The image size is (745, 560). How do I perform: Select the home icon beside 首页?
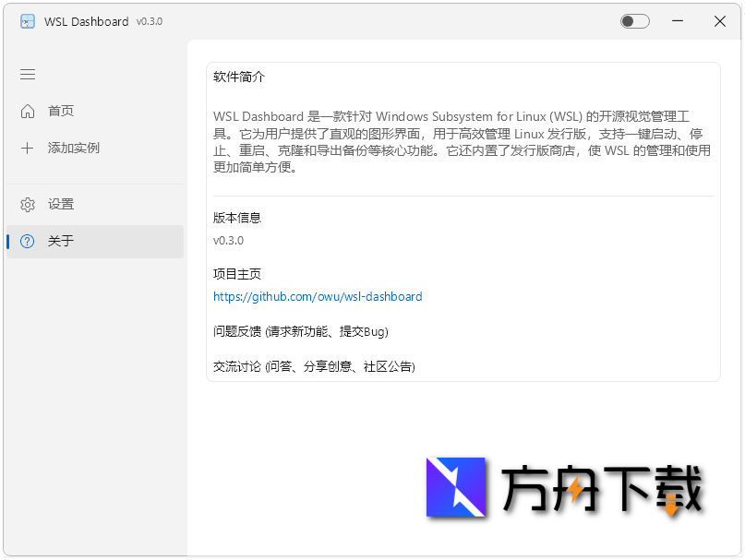(28, 111)
